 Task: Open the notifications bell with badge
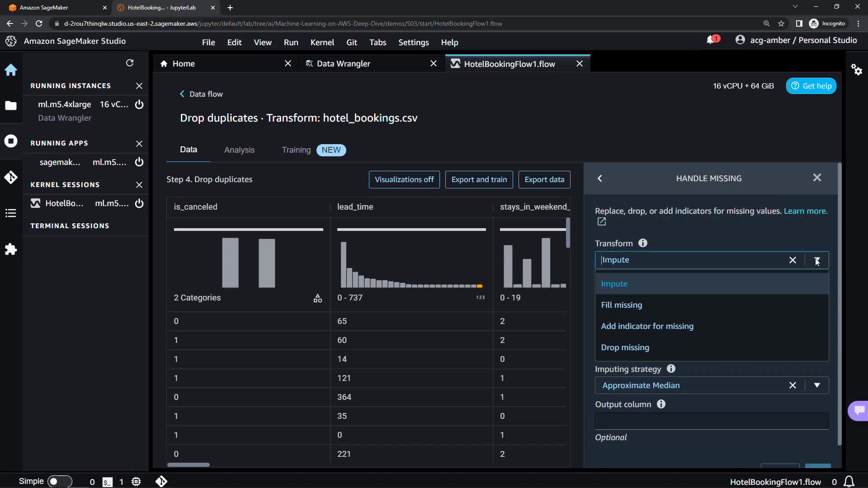[712, 40]
